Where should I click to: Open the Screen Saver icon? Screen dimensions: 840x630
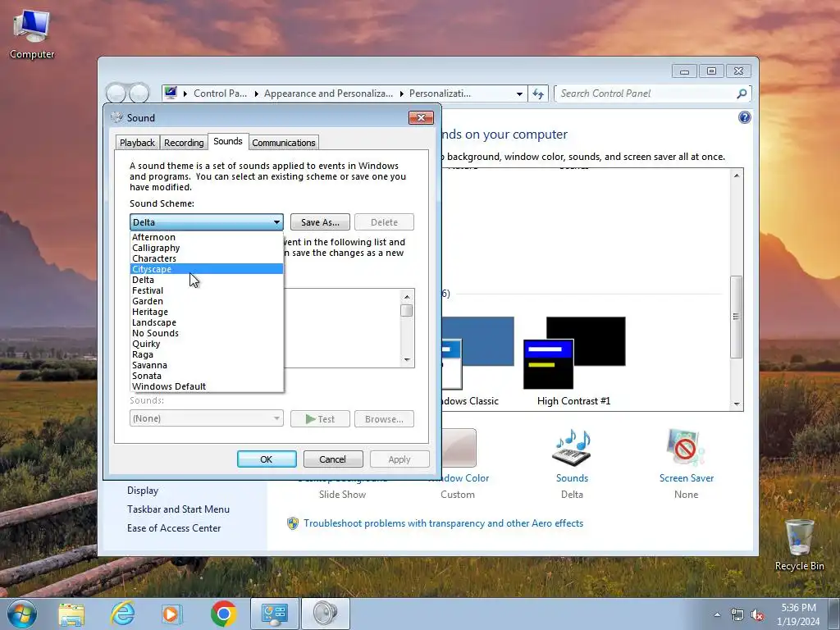tap(686, 447)
